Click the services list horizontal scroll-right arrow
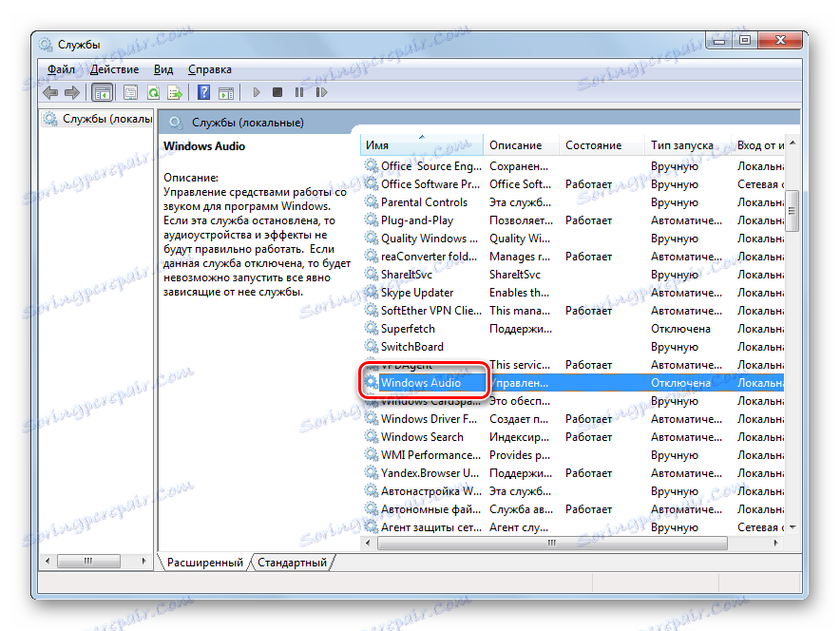 click(775, 544)
